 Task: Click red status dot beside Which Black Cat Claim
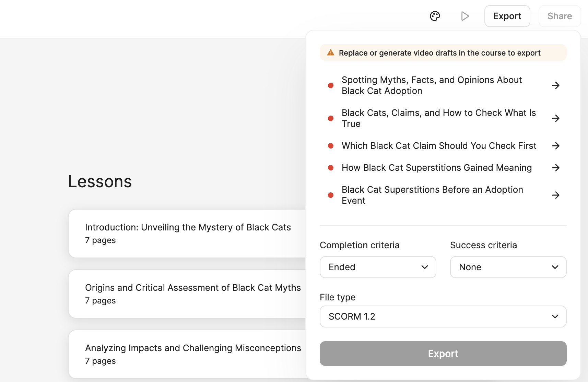coord(331,146)
